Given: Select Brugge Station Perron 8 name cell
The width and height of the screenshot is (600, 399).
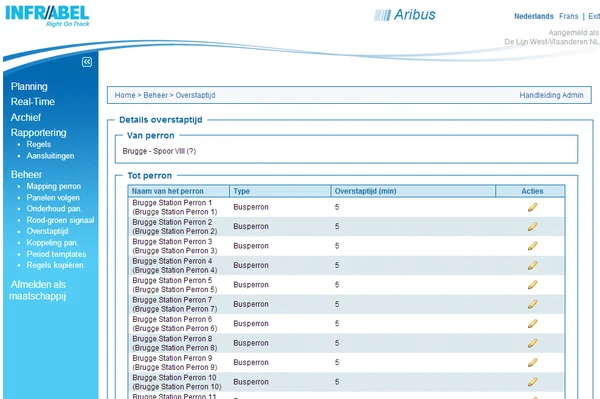Looking at the screenshot, I should (174, 343).
